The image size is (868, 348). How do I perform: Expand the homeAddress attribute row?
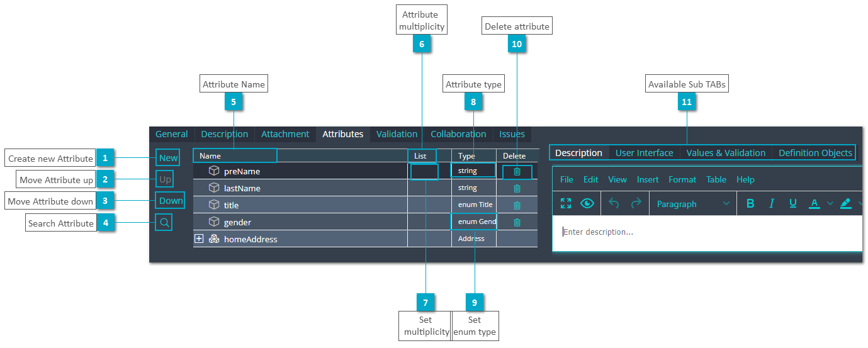199,239
